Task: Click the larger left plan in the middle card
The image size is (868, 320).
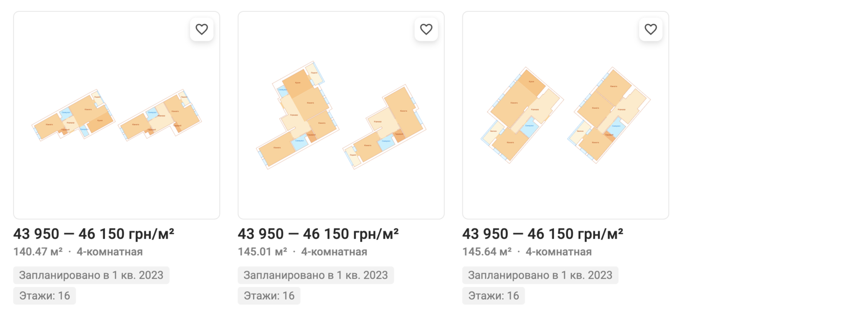Action: (298, 116)
